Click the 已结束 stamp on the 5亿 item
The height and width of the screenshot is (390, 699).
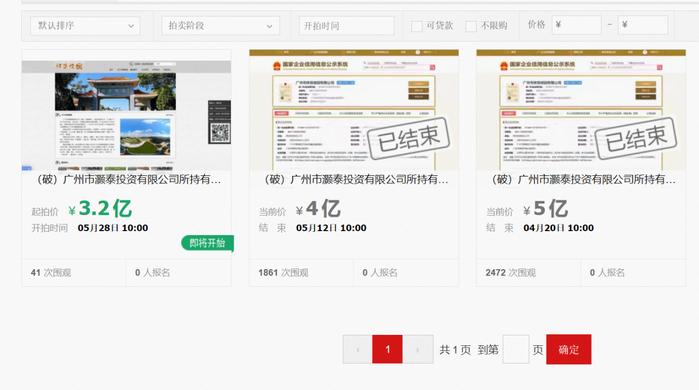(x=636, y=138)
